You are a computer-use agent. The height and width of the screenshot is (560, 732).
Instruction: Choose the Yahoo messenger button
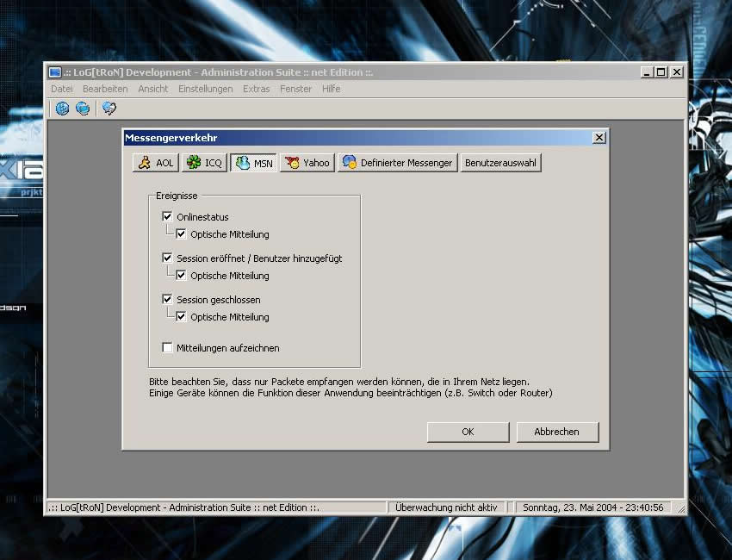tap(307, 163)
